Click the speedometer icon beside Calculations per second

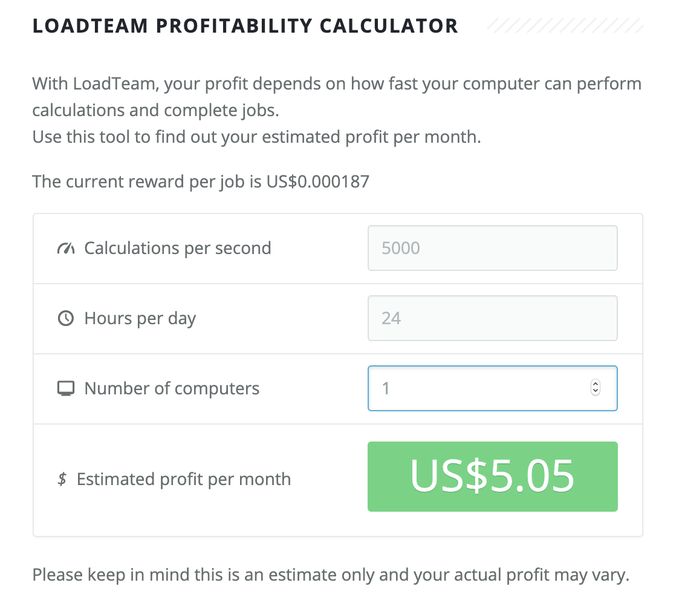click(66, 248)
